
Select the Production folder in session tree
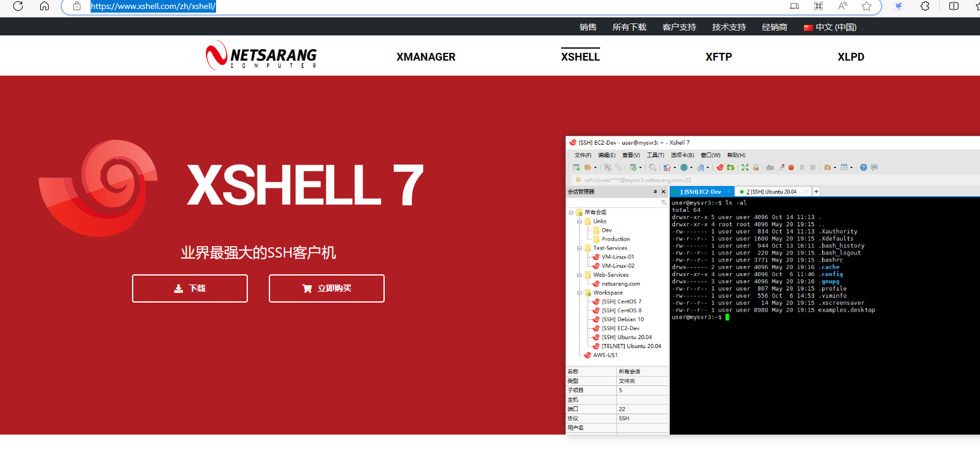click(x=616, y=239)
